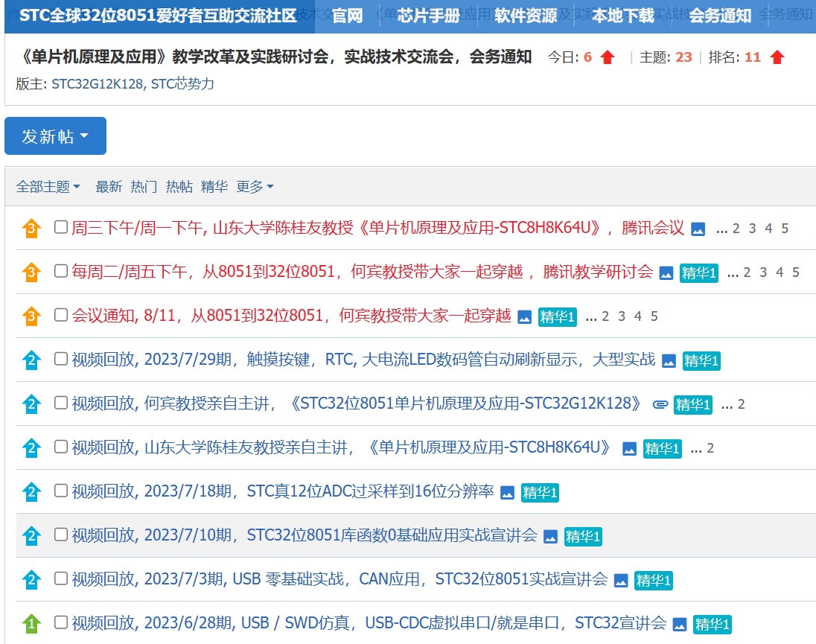Click the orange sticky icon beside the 周三下午/周一下午 thread
This screenshot has width=816, height=644.
click(x=31, y=229)
